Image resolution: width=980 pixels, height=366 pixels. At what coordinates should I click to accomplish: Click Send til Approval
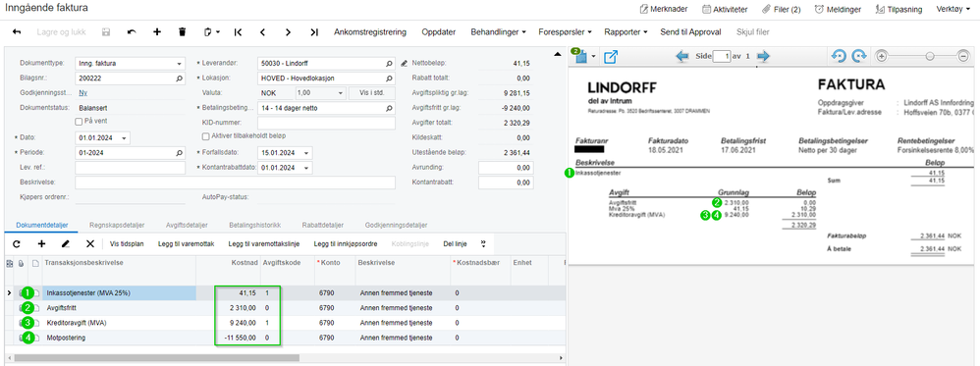coord(690,31)
